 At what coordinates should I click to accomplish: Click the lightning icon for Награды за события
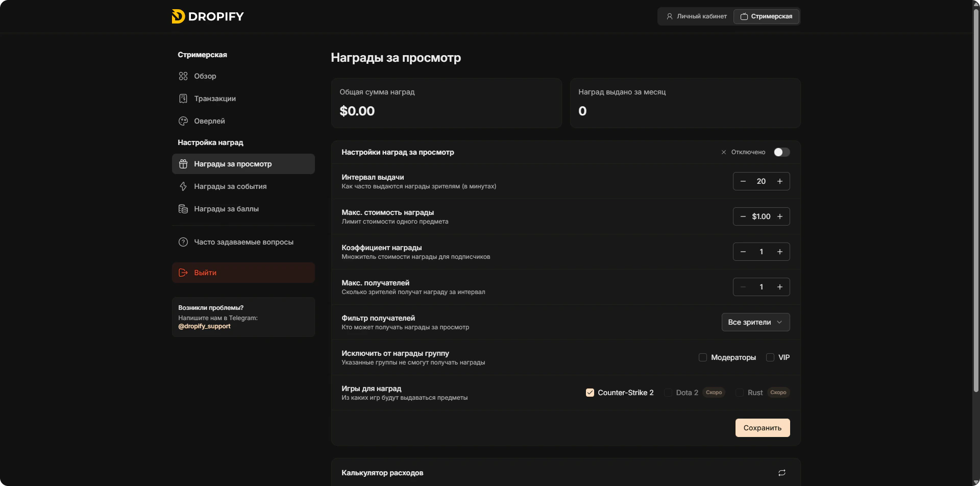pyautogui.click(x=183, y=186)
